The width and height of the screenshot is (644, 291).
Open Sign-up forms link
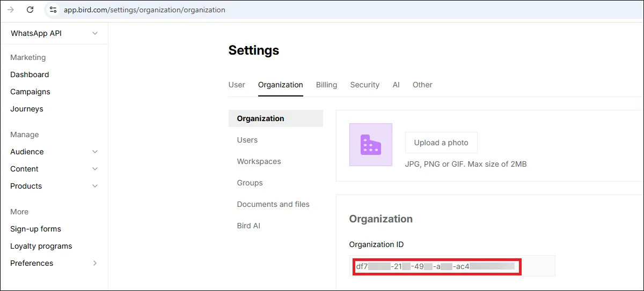pos(35,229)
